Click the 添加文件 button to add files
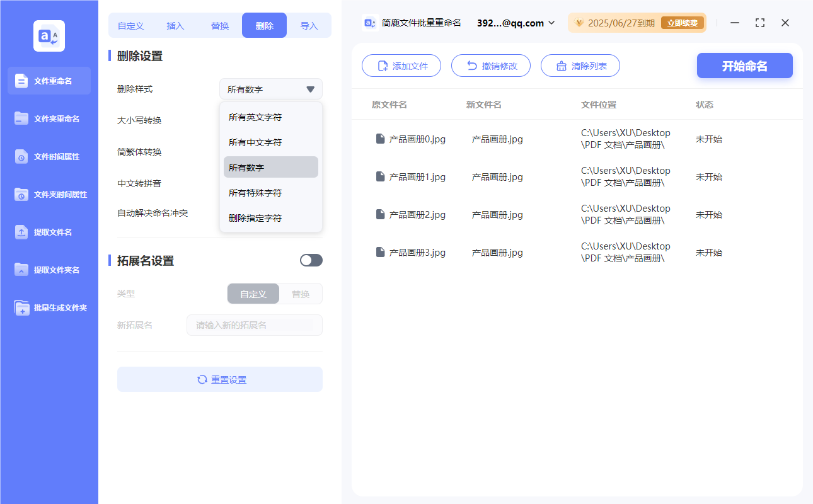813x504 pixels. tap(401, 65)
